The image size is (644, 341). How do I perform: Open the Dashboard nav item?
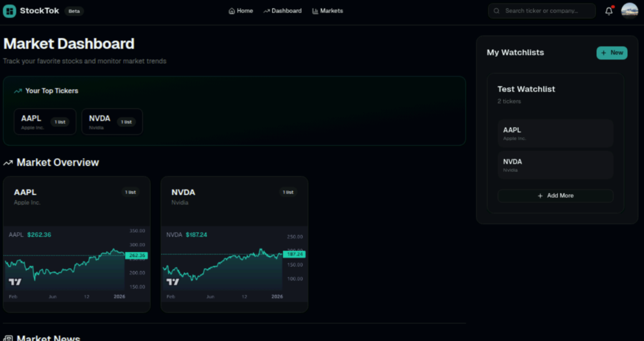pyautogui.click(x=283, y=11)
